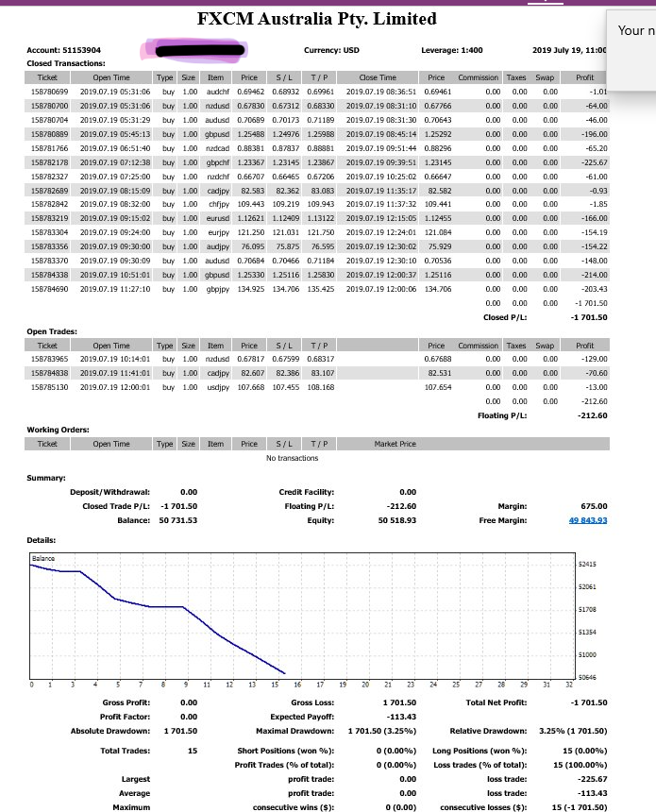The height and width of the screenshot is (812, 656).
Task: Select ticket 158783219
Action: 49,218
